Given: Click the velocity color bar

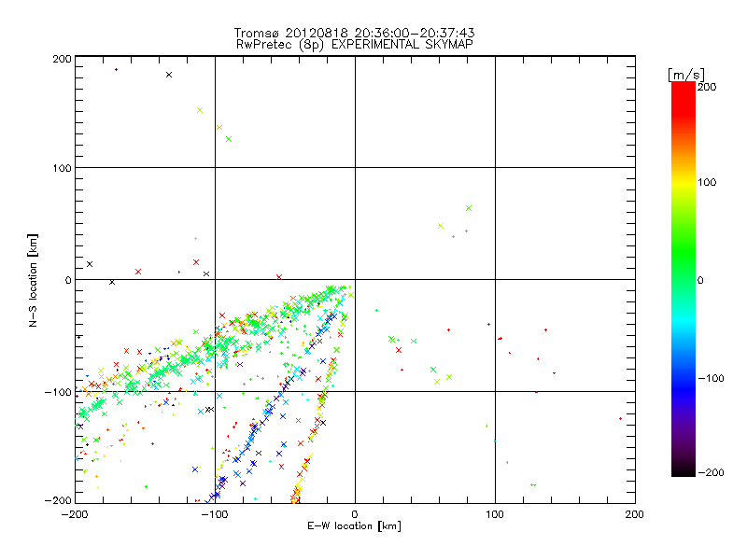Looking at the screenshot, I should [x=684, y=278].
